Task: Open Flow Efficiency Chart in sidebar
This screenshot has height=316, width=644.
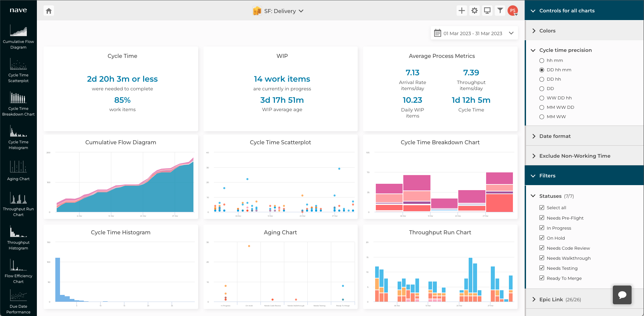Action: tap(18, 271)
